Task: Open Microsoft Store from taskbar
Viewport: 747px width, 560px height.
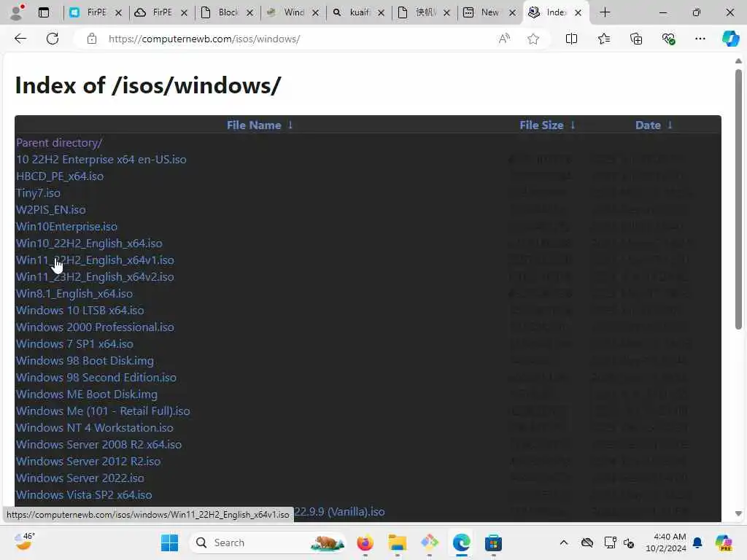Action: 493,542
